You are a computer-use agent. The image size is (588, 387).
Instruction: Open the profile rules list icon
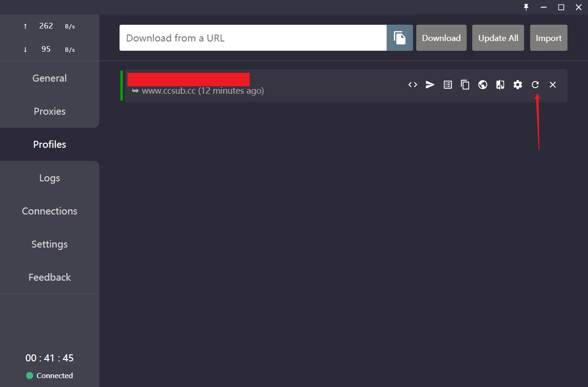[x=448, y=85]
